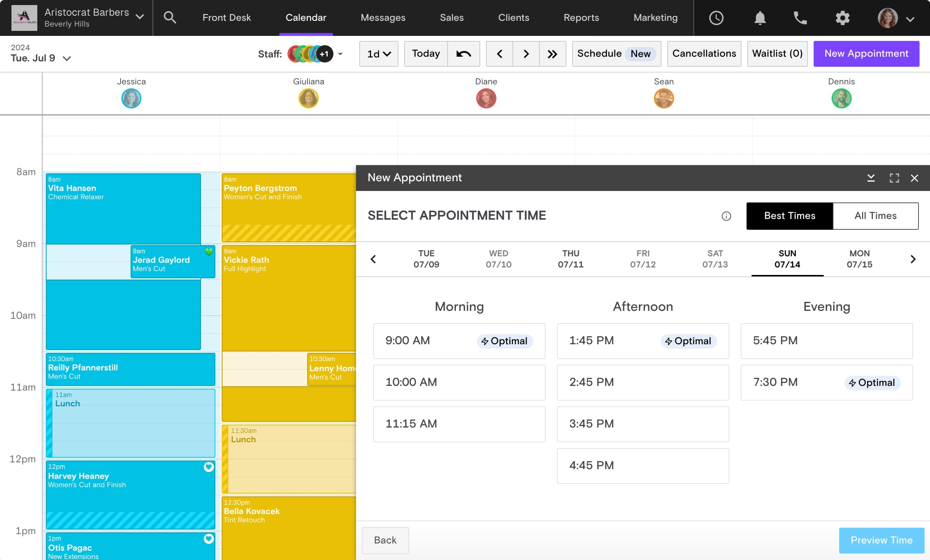Choose the 9:00 AM Optimal slot
The image size is (930, 560).
tap(459, 341)
